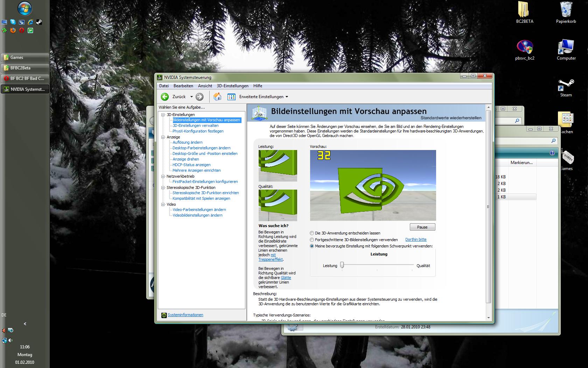Select 'Fortgeschrittene 3D-Bildeinstellungen verwenden' option

(x=312, y=240)
